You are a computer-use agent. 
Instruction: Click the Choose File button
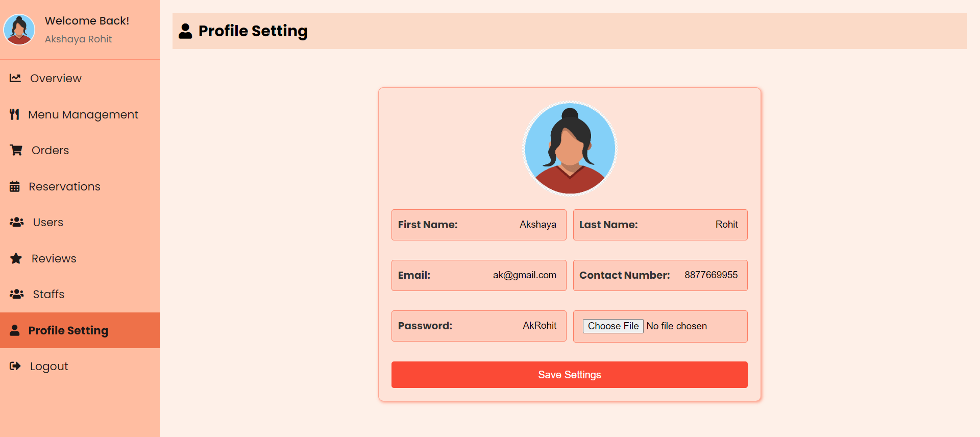(x=613, y=326)
